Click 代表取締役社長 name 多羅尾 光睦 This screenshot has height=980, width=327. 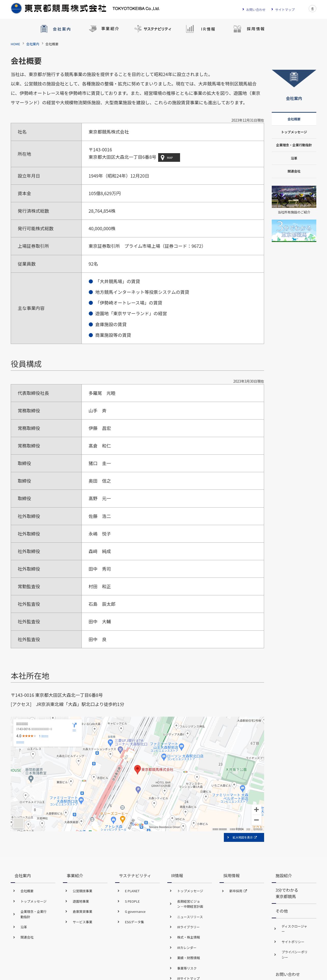tap(102, 393)
